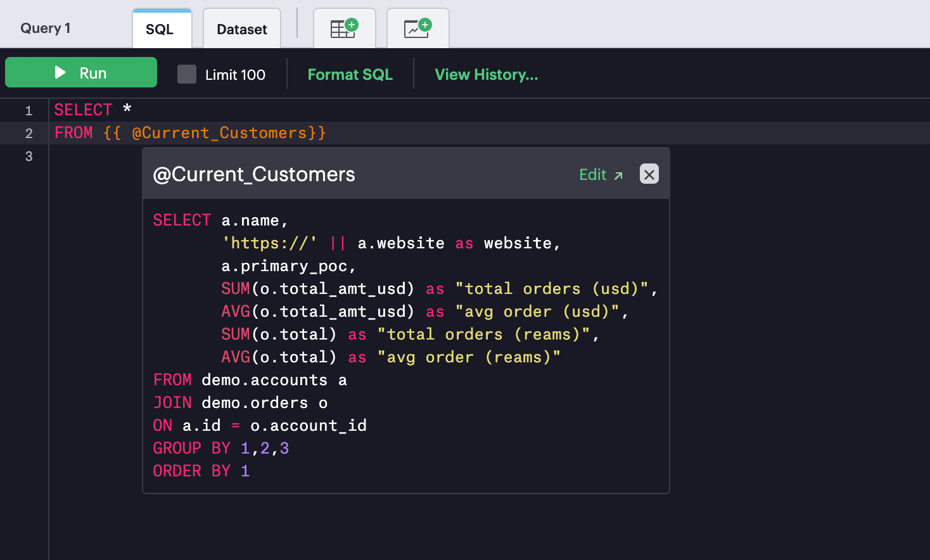Click the "total orders (usd)" alias line
The height and width of the screenshot is (560, 930).
(440, 289)
